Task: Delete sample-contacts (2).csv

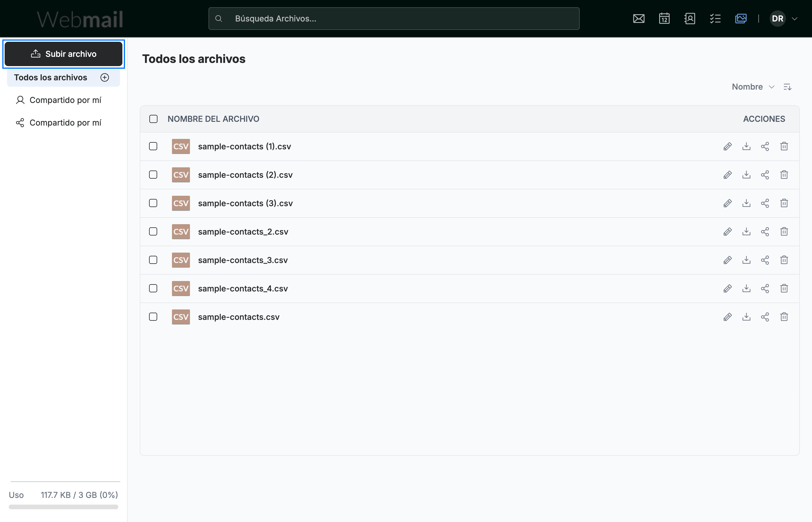Action: coord(784,175)
